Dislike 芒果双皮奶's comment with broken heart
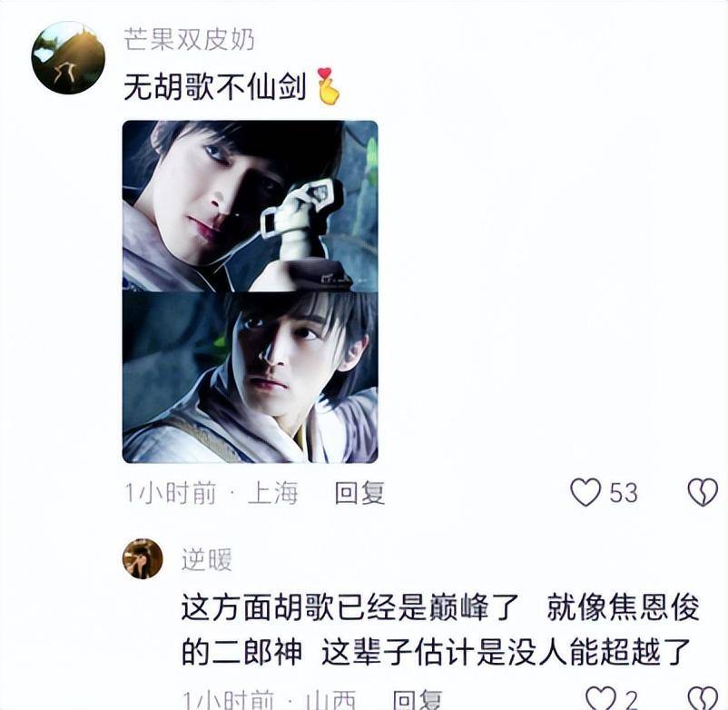The image size is (728, 710). pos(703,493)
